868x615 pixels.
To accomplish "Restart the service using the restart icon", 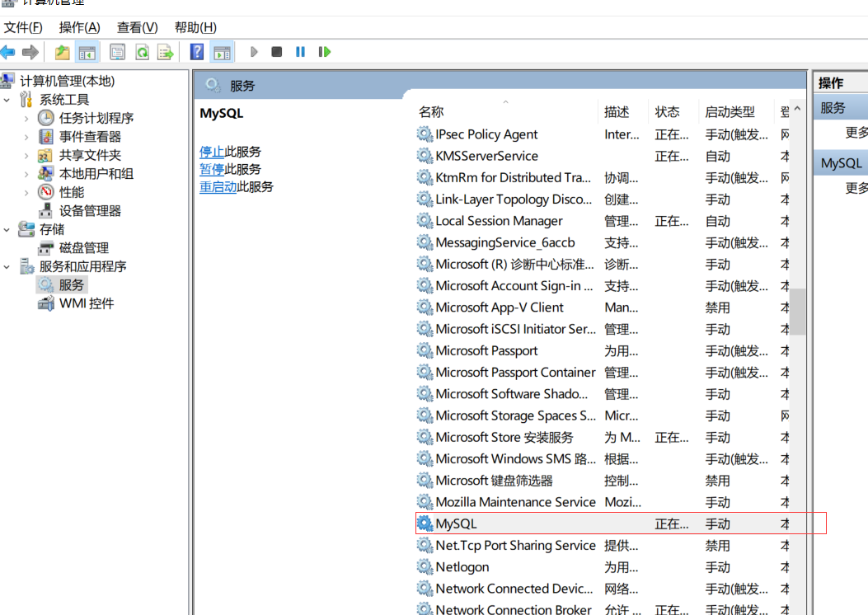I will (324, 51).
